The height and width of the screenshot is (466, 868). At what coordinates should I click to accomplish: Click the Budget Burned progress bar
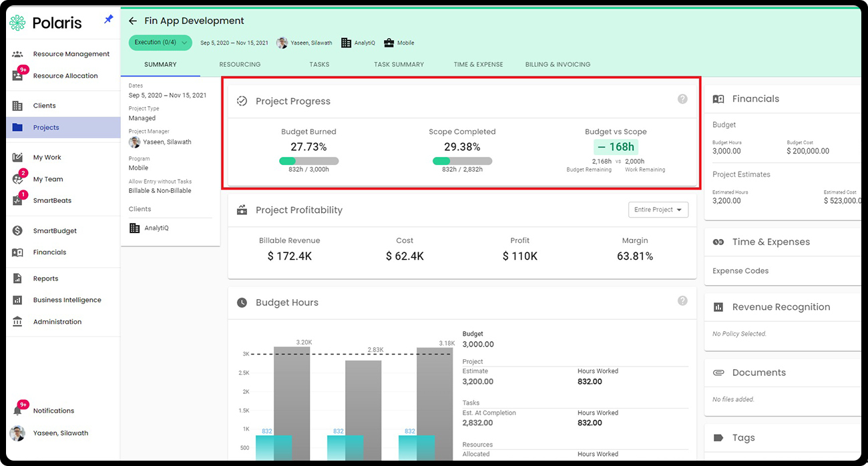[x=309, y=161]
